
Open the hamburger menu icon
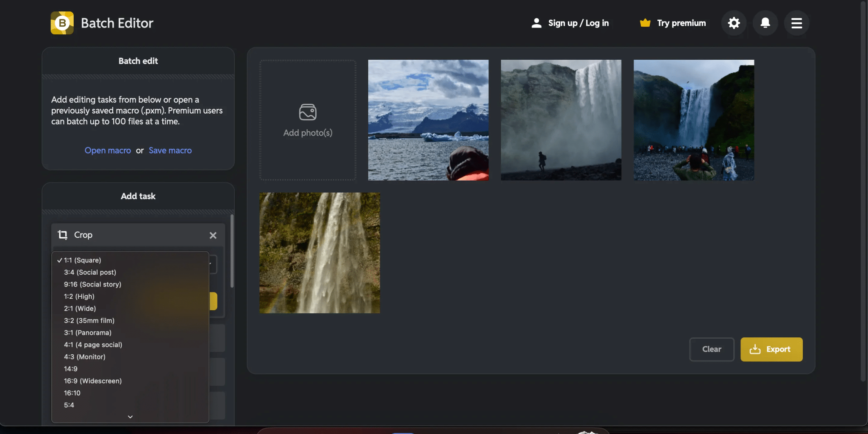pyautogui.click(x=796, y=23)
